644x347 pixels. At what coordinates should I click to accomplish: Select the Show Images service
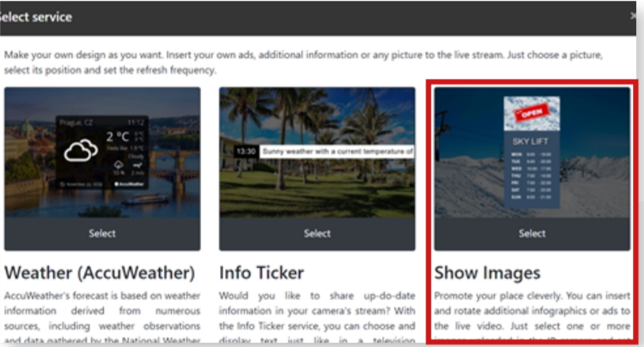click(x=532, y=233)
